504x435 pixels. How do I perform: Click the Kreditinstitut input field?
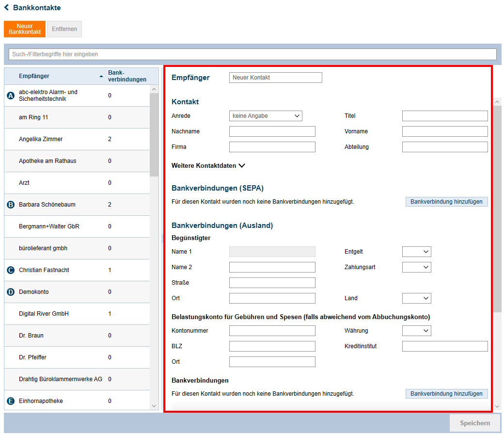pyautogui.click(x=445, y=346)
